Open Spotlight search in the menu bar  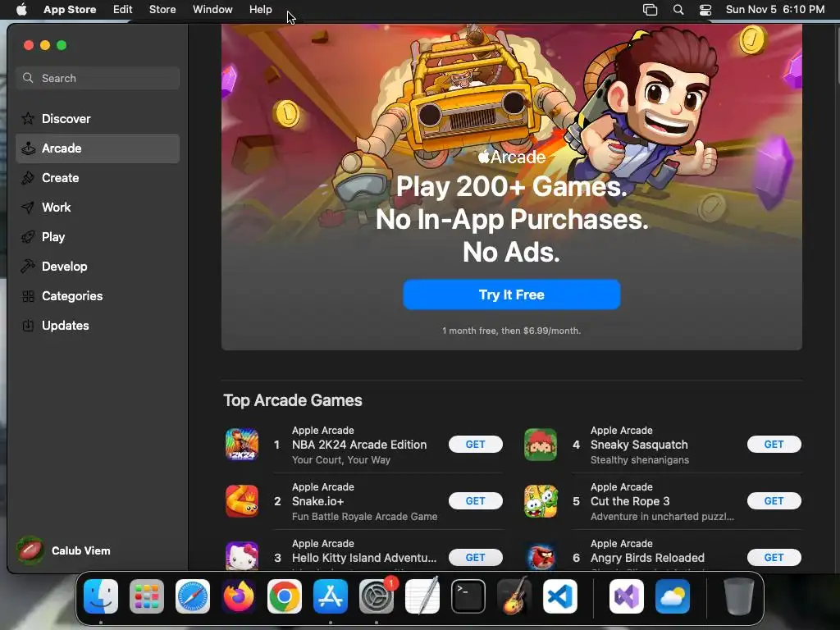(x=678, y=10)
